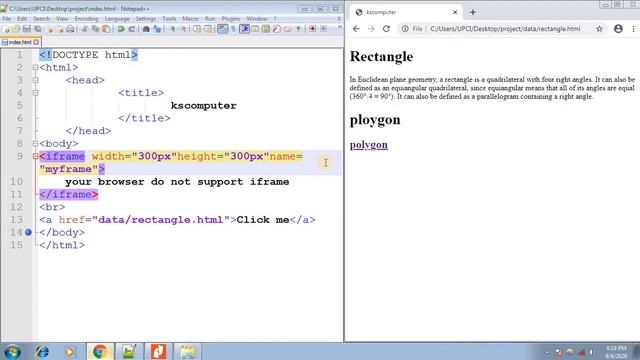Collapse the html fold marker on line 2

point(36,67)
